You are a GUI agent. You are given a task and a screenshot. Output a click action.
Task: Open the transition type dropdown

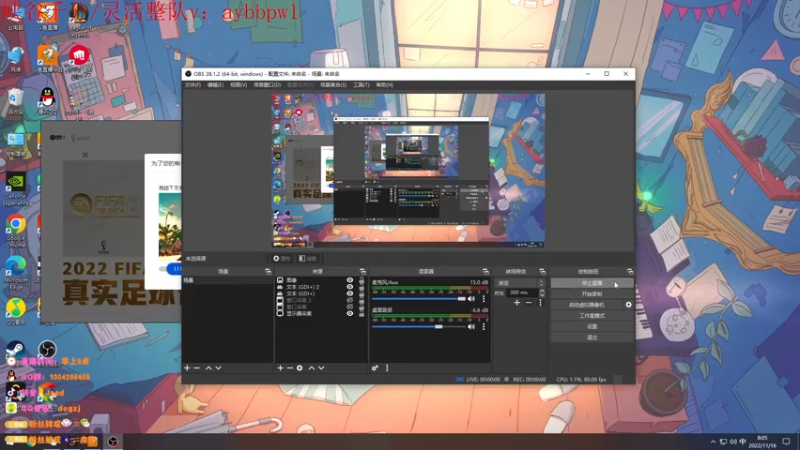click(x=520, y=283)
